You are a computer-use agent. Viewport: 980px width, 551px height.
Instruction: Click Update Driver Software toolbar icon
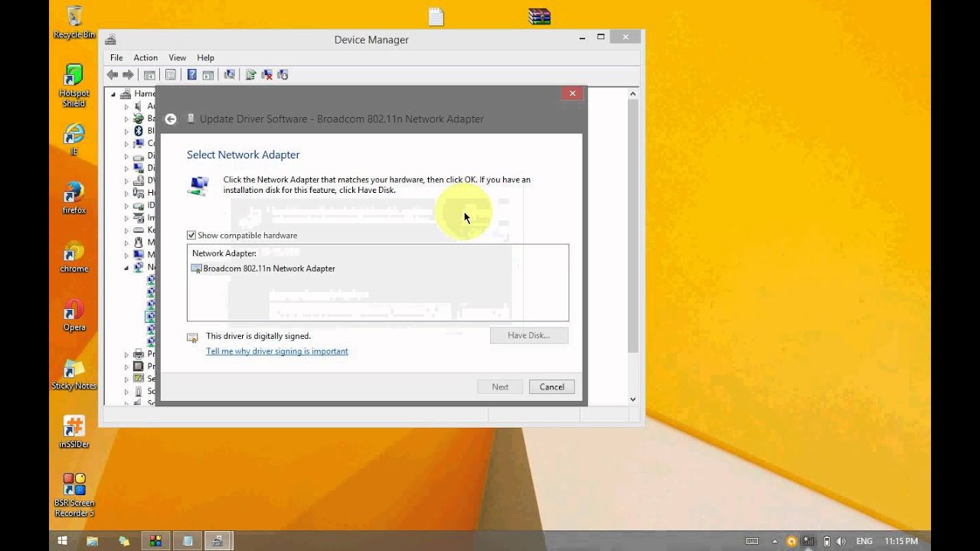(x=250, y=74)
